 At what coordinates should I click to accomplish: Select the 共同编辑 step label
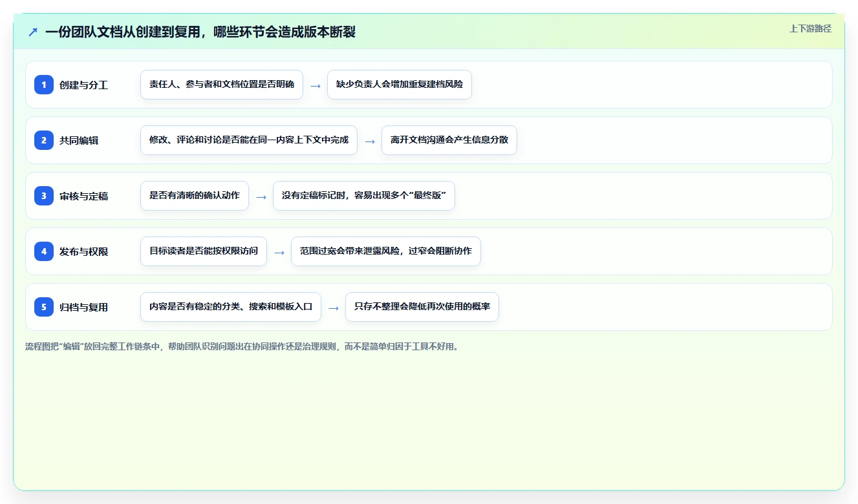click(x=79, y=140)
